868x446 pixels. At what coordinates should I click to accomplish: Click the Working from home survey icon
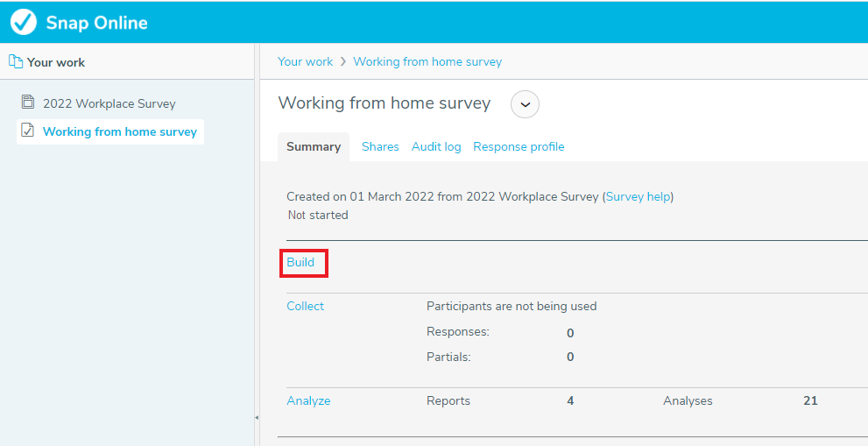pos(28,131)
